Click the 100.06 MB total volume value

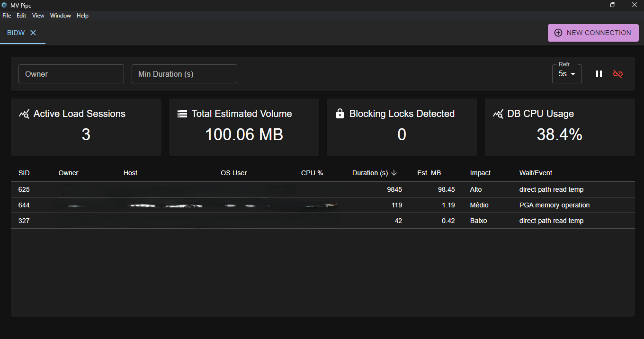point(244,135)
